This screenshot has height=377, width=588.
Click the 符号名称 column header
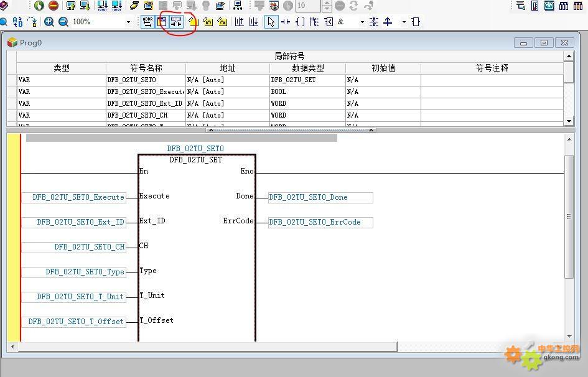coord(146,68)
